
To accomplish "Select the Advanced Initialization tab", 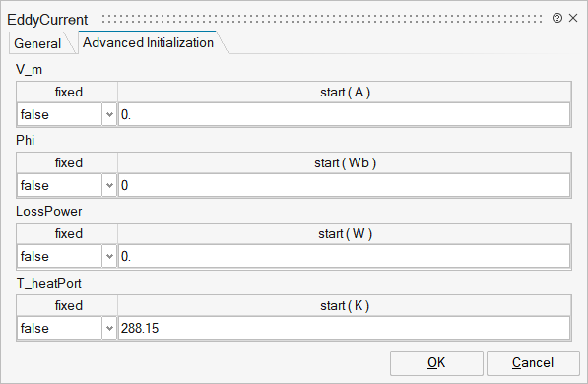I will pos(148,42).
